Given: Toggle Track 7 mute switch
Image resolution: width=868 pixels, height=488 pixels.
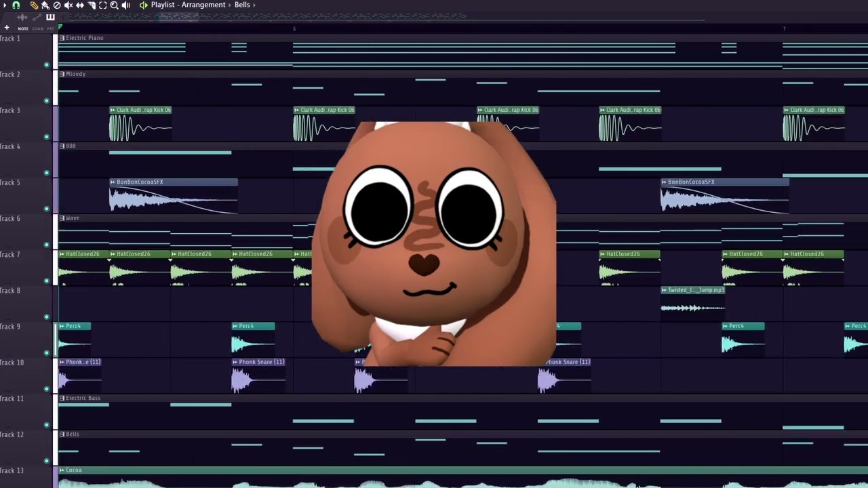Looking at the screenshot, I should [46, 281].
